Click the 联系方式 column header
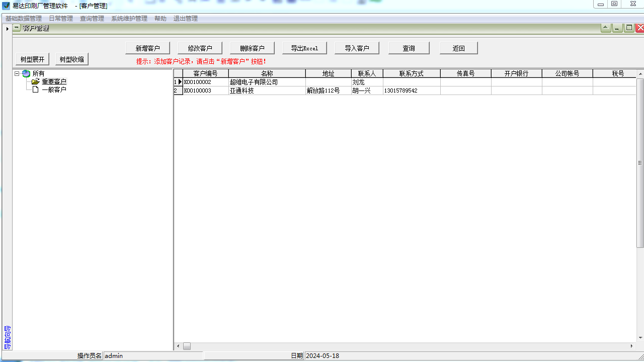 point(411,73)
